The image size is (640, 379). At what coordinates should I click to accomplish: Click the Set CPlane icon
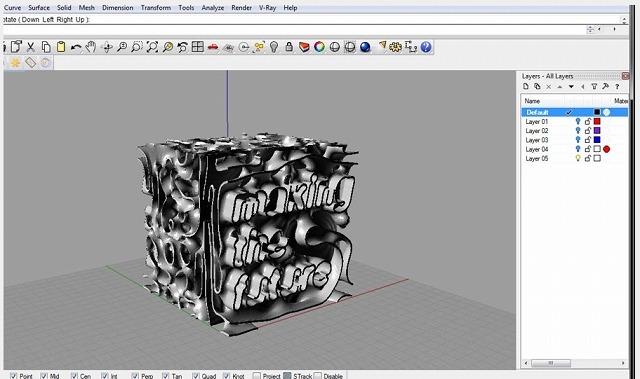228,47
